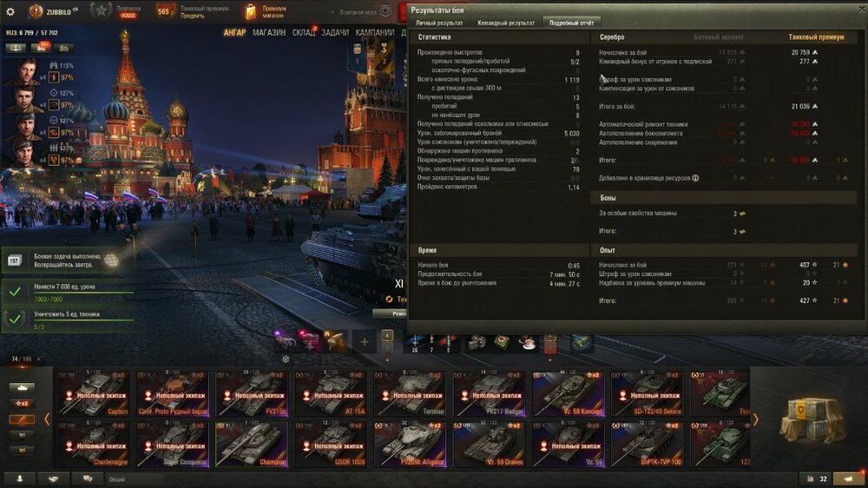Click the Премиум магазин gift bag icon
The image size is (868, 488).
[250, 11]
